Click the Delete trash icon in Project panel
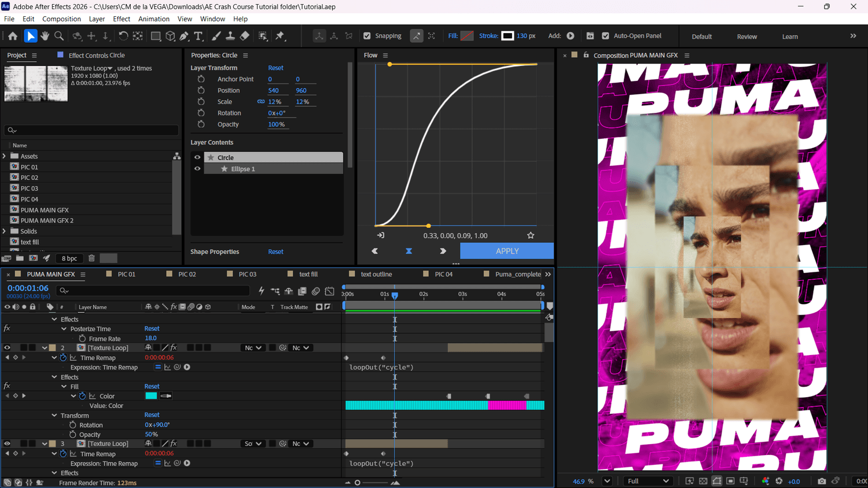 91,258
